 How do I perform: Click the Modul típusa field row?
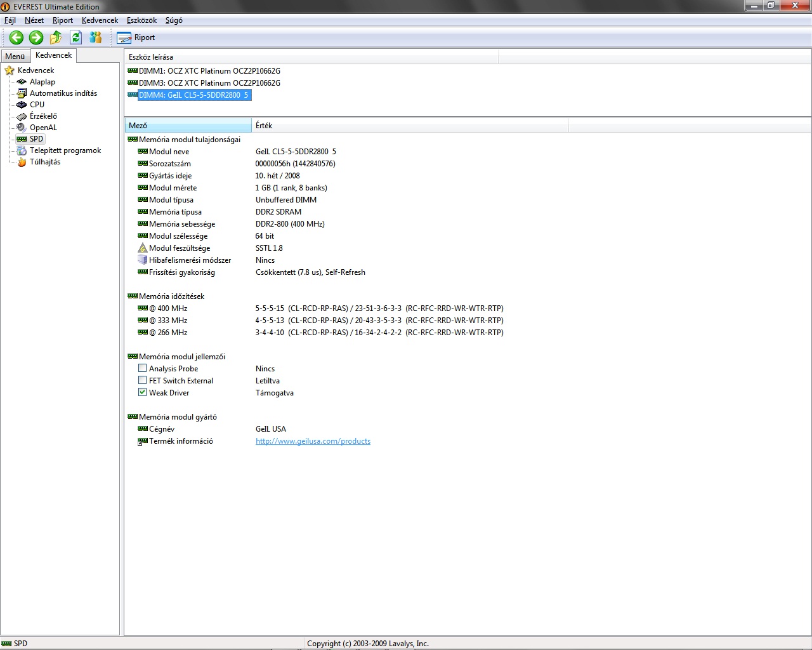click(227, 200)
